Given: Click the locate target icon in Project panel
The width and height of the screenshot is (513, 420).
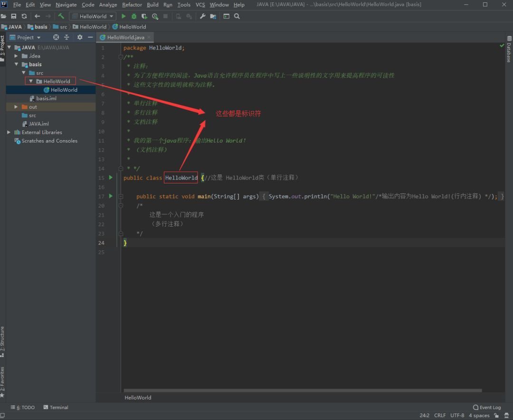Looking at the screenshot, I should (x=56, y=37).
